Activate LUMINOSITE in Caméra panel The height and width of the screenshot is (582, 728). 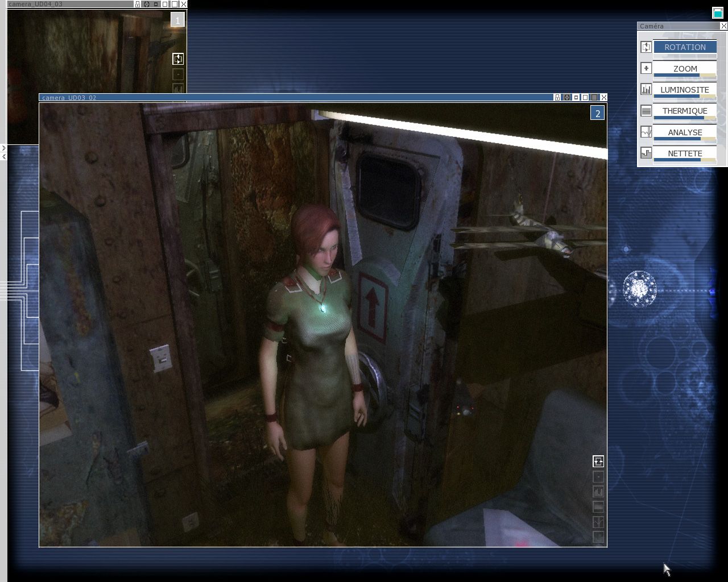pos(685,89)
